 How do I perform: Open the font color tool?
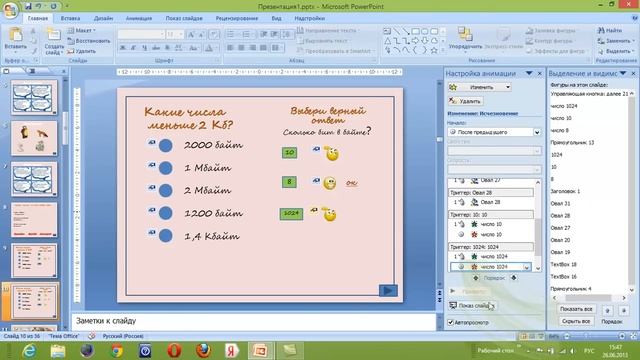click(x=209, y=48)
